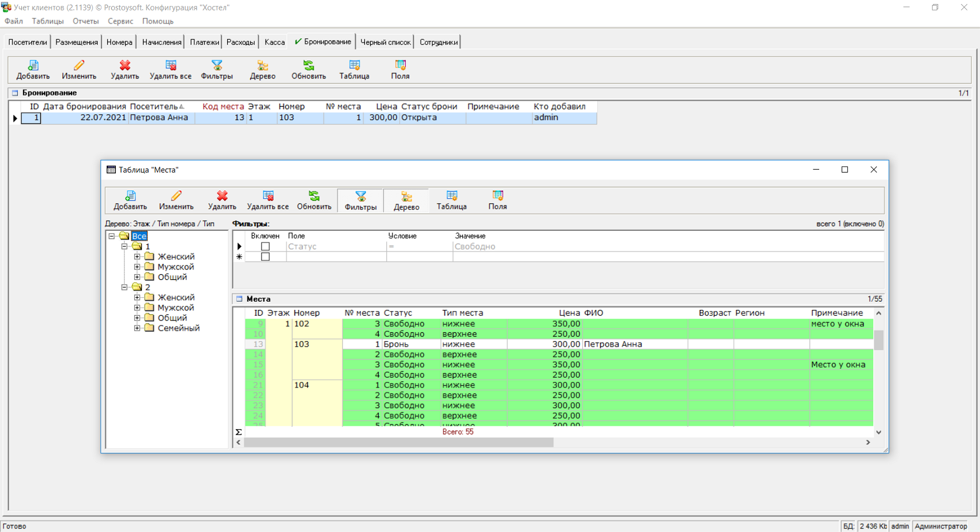Expand the Женский folder under floor 1
The width and height of the screenshot is (980, 532).
[137, 257]
